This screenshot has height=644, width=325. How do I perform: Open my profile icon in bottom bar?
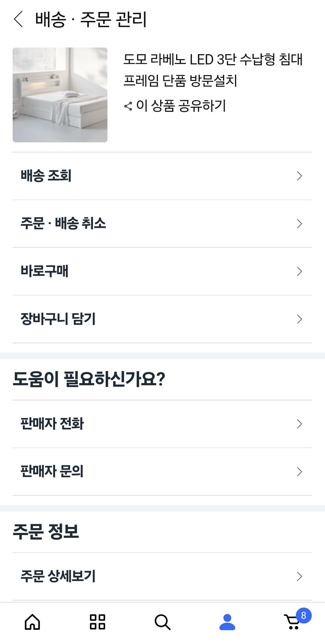click(x=227, y=622)
